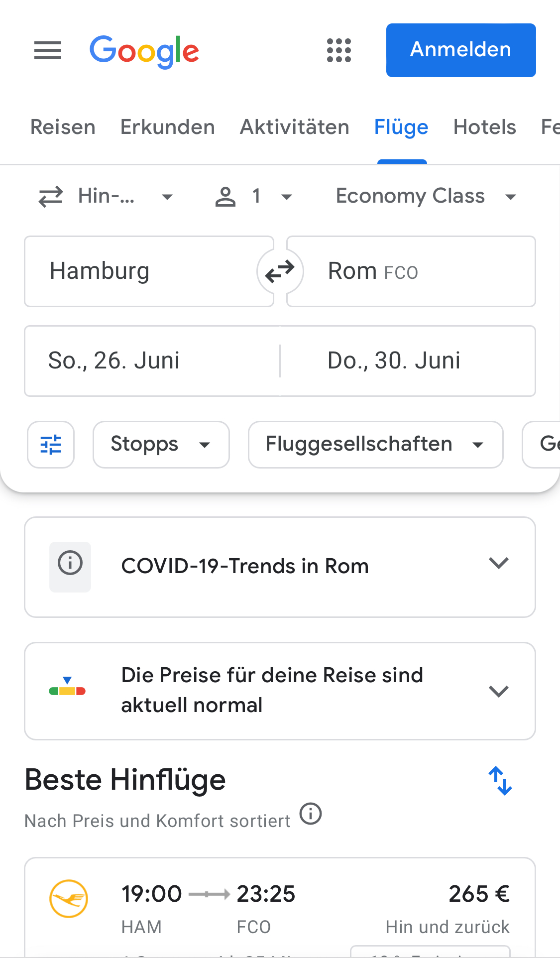Image resolution: width=560 pixels, height=958 pixels.
Task: Click the sort flights arrows icon
Action: [x=500, y=780]
